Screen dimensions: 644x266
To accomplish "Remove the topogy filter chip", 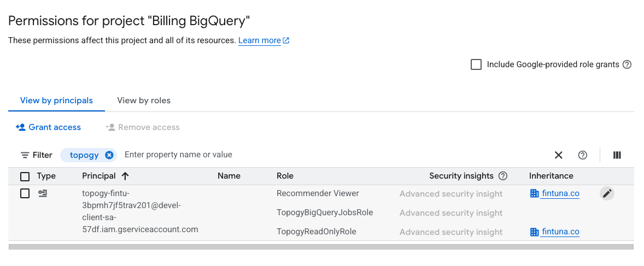I will point(109,155).
